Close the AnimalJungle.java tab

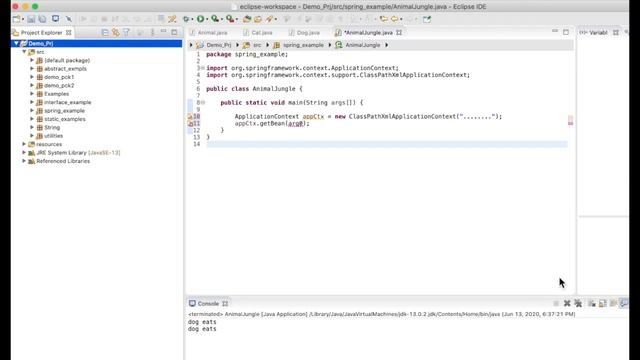pyautogui.click(x=399, y=32)
